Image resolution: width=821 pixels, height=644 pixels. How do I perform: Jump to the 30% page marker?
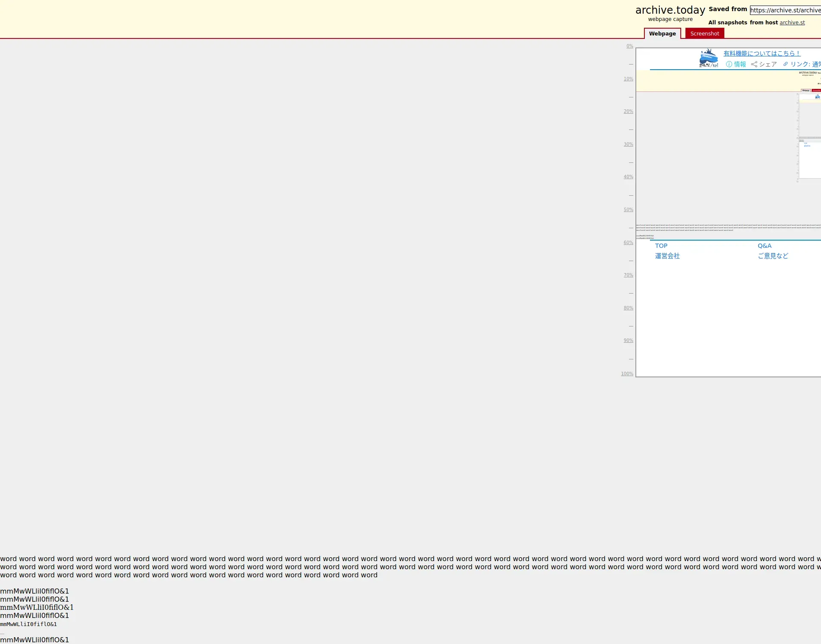(628, 144)
